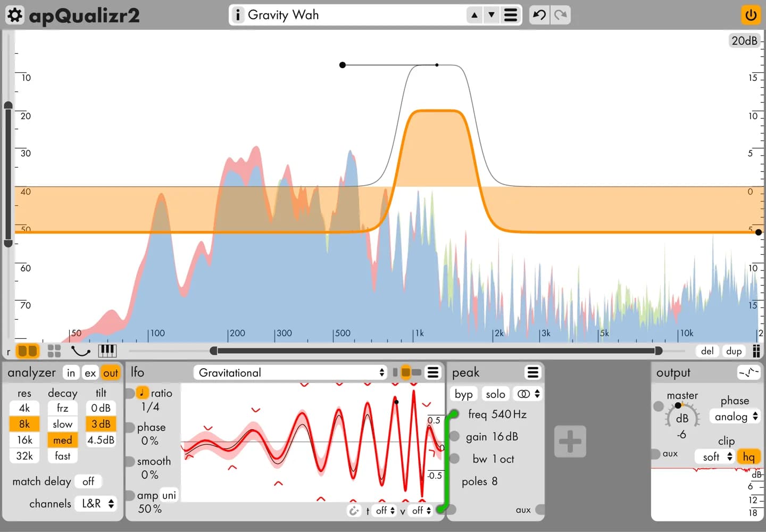Select 16k analyzer resolution
Viewport: 766px width, 532px height.
pyautogui.click(x=24, y=440)
